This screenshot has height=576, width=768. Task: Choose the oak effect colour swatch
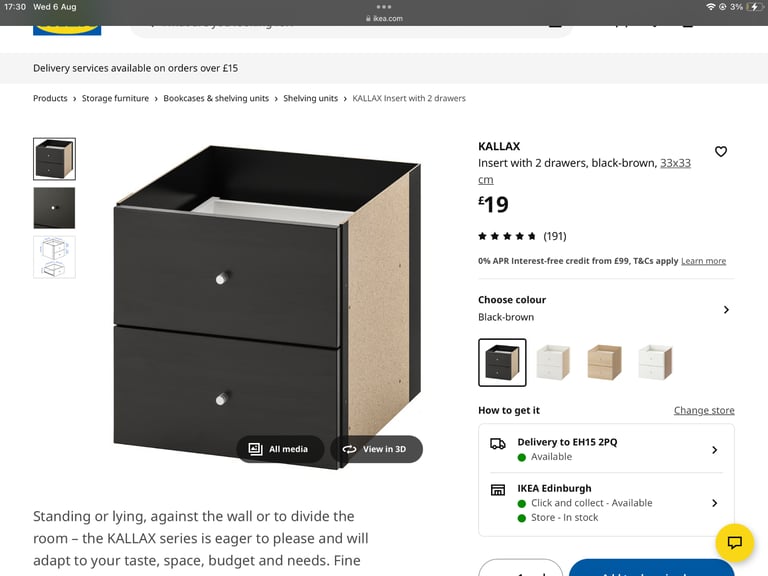[x=604, y=362]
